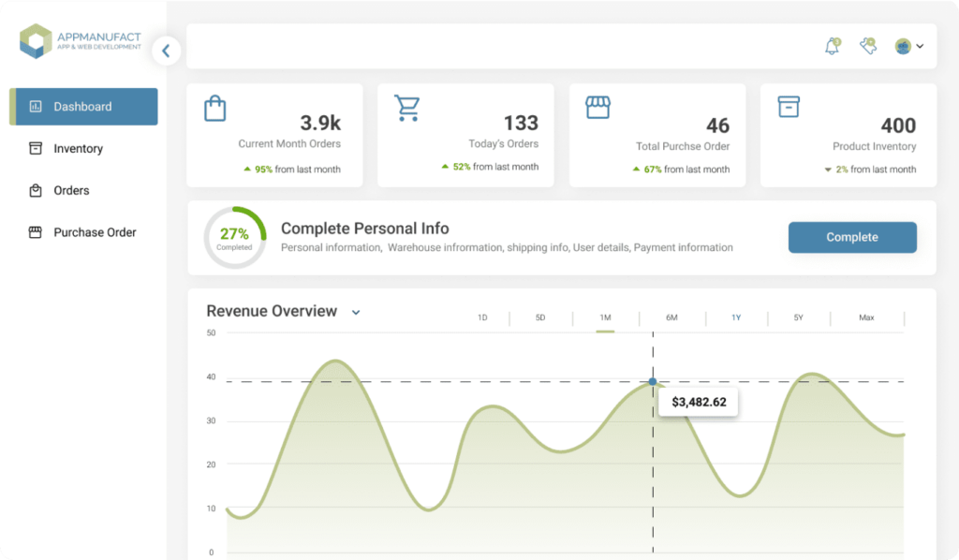Open the Dashboard sidebar item

(83, 107)
